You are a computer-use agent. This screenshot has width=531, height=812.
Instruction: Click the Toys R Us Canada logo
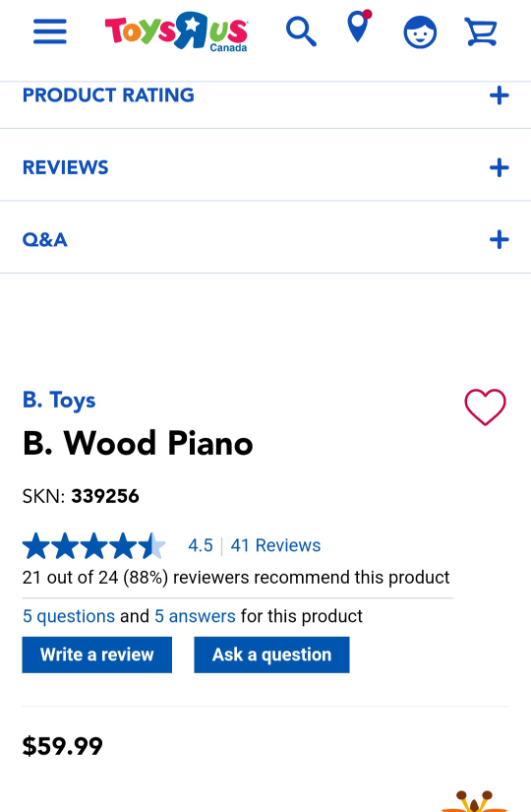[x=176, y=31]
